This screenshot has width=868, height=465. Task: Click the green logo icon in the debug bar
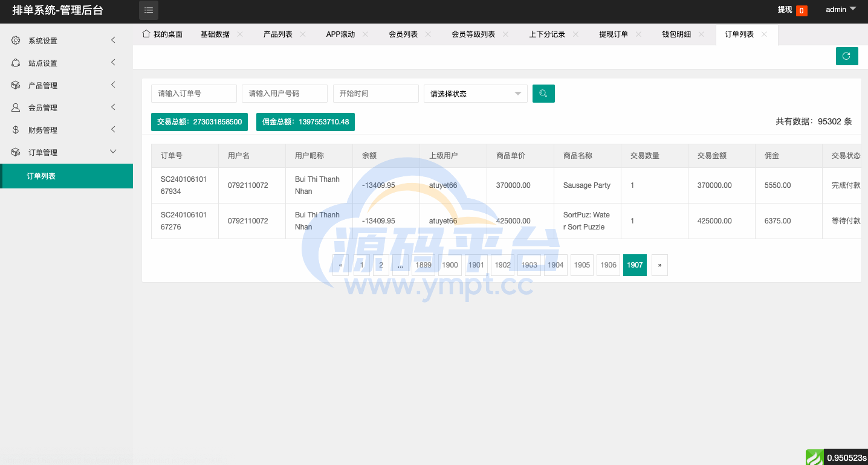pyautogui.click(x=814, y=457)
